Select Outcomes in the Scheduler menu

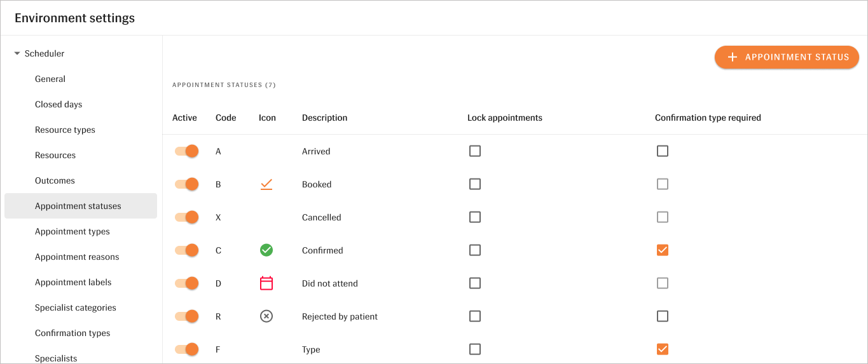pyautogui.click(x=55, y=181)
